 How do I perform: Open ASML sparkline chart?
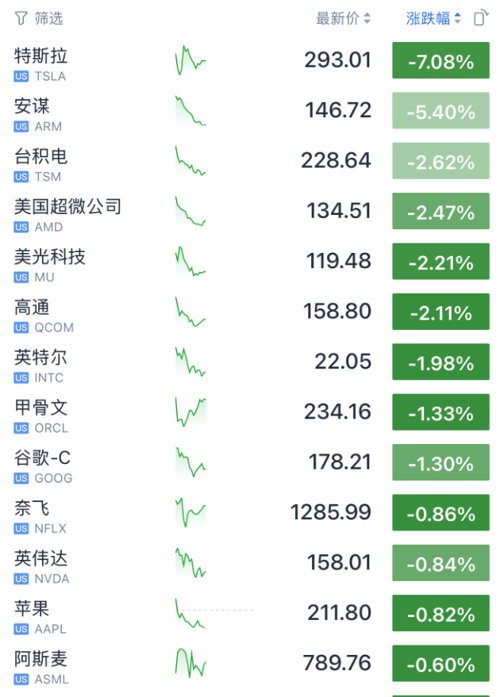(191, 663)
